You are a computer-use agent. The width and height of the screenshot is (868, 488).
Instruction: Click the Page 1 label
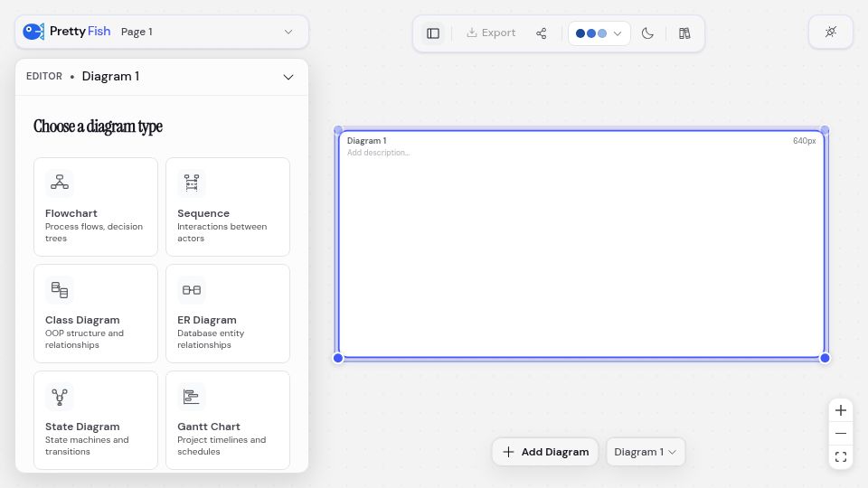137,32
